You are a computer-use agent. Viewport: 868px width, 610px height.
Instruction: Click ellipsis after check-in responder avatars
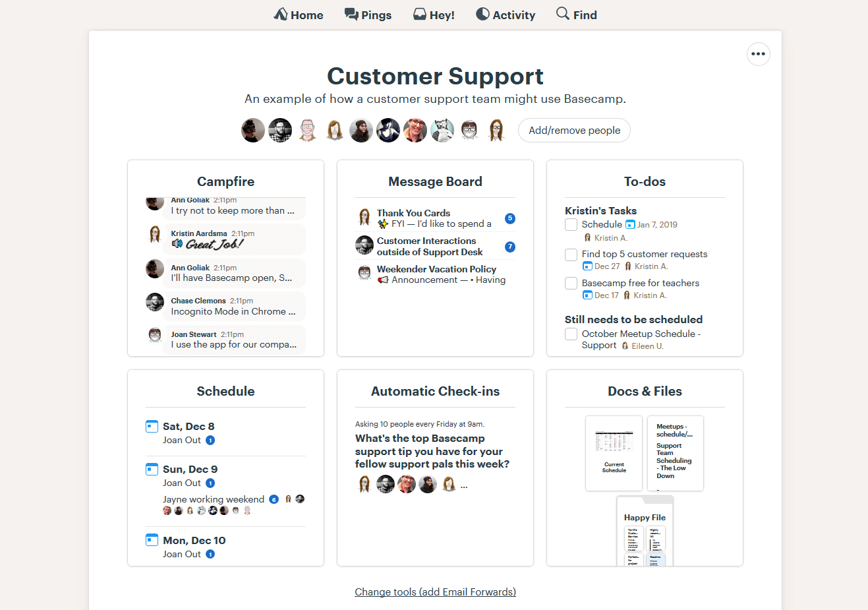point(464,486)
